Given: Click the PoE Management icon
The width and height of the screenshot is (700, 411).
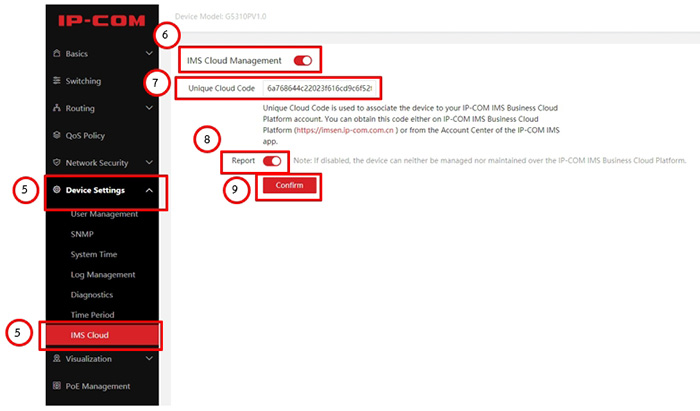Looking at the screenshot, I should [57, 385].
